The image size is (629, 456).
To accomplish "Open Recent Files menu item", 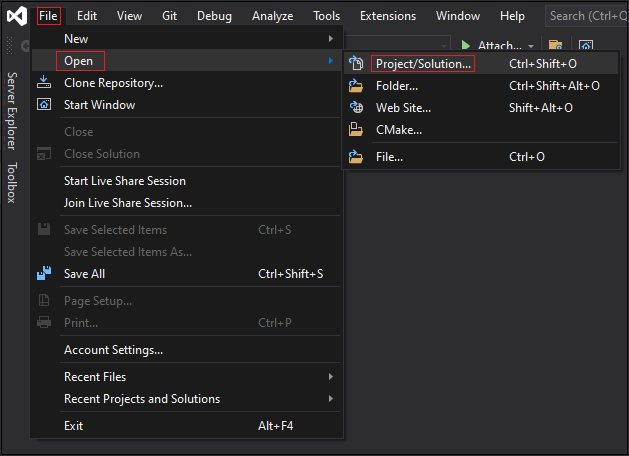I will pos(187,377).
